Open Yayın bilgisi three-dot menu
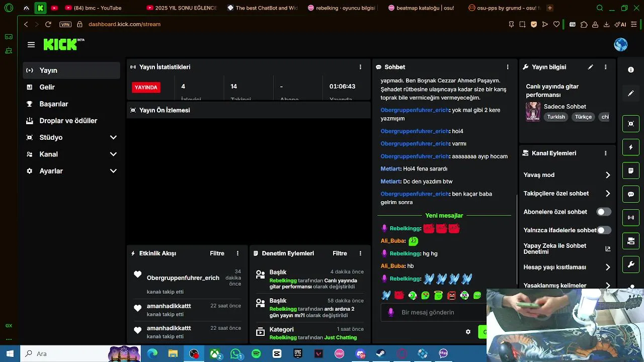 [x=606, y=67]
